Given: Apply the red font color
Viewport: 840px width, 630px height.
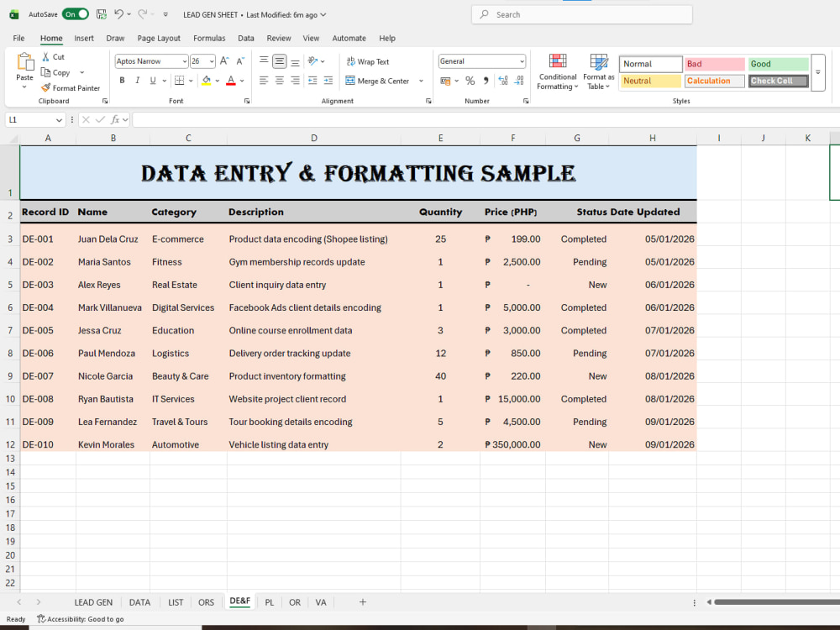Looking at the screenshot, I should pyautogui.click(x=231, y=81).
